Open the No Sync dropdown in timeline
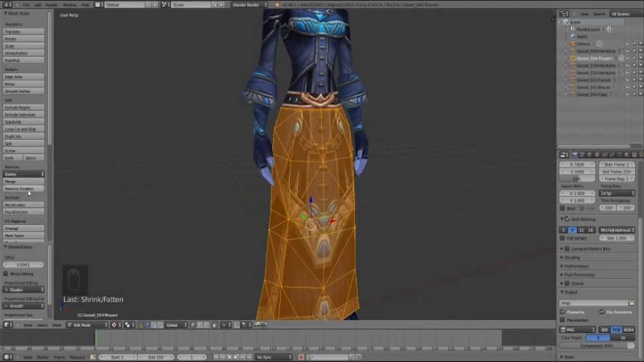This screenshot has width=644, height=362. coord(275,357)
